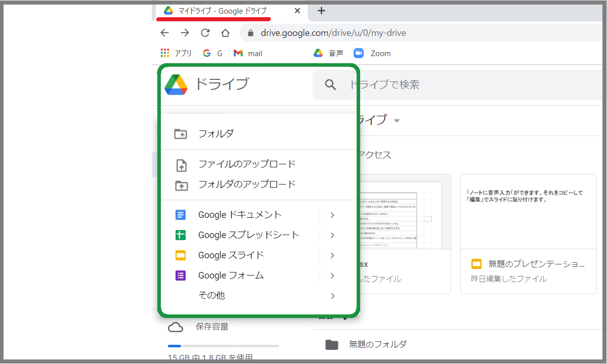Select Google ドキュメント menu entry

click(240, 215)
